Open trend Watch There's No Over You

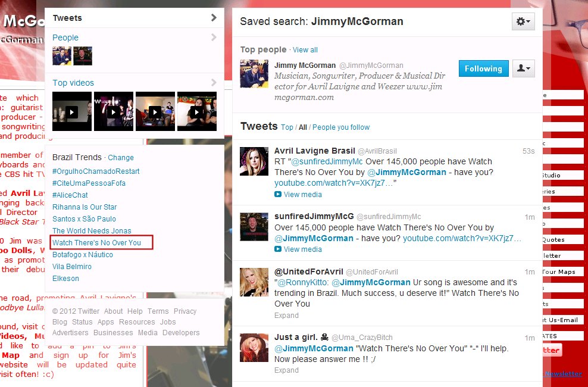[97, 243]
